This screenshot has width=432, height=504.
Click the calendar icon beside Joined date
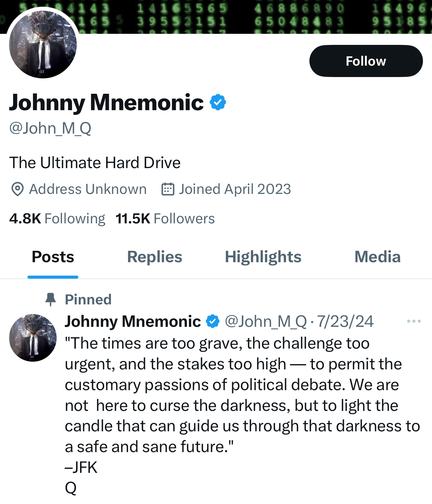coord(168,189)
